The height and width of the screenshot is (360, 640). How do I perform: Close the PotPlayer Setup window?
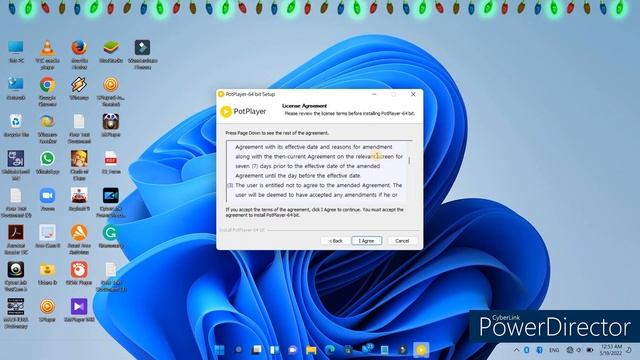tap(413, 94)
